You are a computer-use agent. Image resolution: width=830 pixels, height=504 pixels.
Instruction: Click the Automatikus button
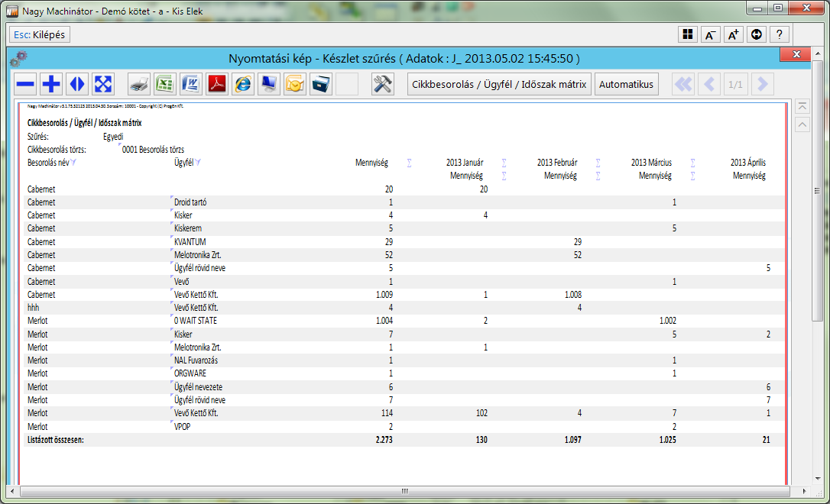click(626, 84)
